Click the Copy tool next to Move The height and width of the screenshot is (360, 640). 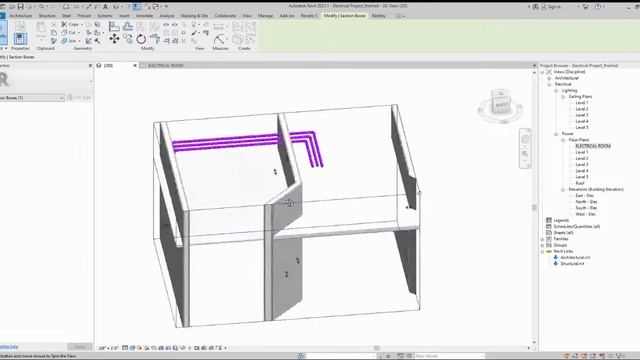pyautogui.click(x=128, y=39)
